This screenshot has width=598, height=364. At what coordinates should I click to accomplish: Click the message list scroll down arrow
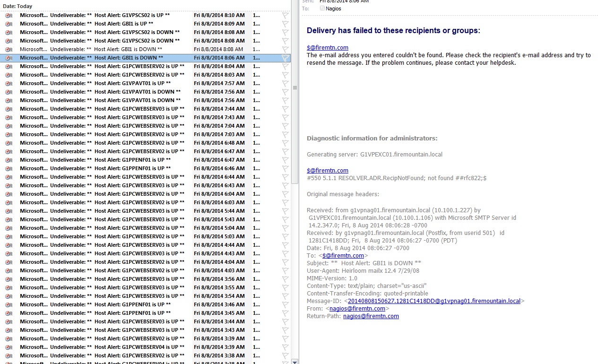pos(295,361)
